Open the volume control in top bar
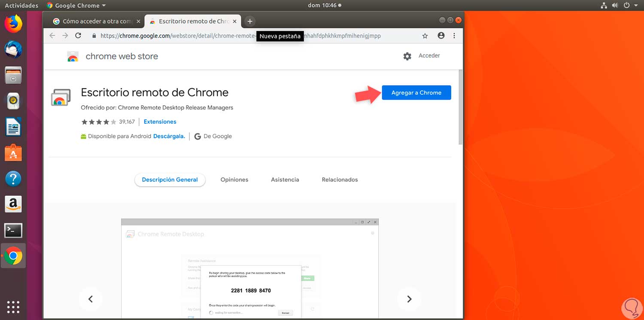The width and height of the screenshot is (644, 320). tap(615, 6)
